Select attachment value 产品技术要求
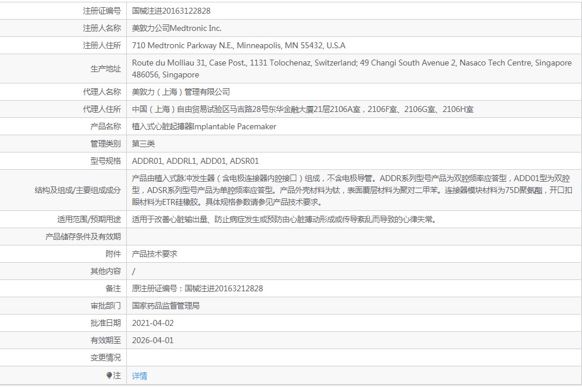Image resolution: width=582 pixels, height=392 pixels. (154, 254)
